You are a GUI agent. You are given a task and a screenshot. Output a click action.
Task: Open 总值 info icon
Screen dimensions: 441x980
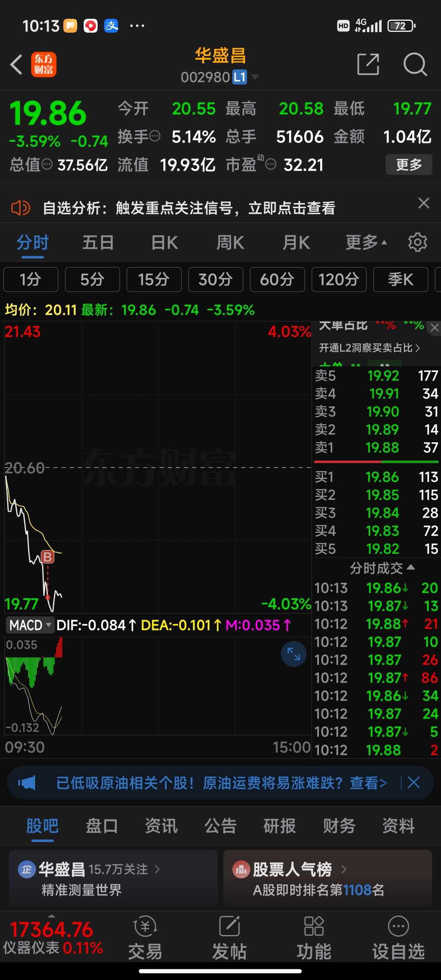(x=47, y=165)
